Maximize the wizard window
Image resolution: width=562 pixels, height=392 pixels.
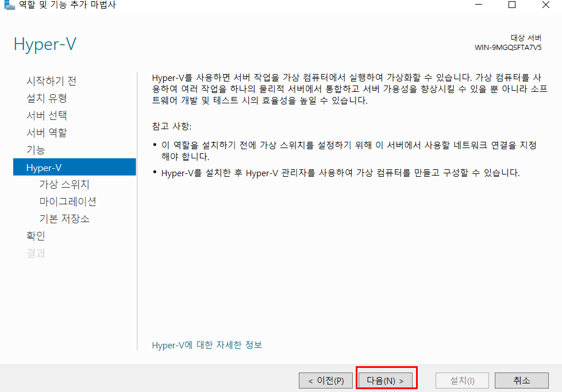point(512,5)
